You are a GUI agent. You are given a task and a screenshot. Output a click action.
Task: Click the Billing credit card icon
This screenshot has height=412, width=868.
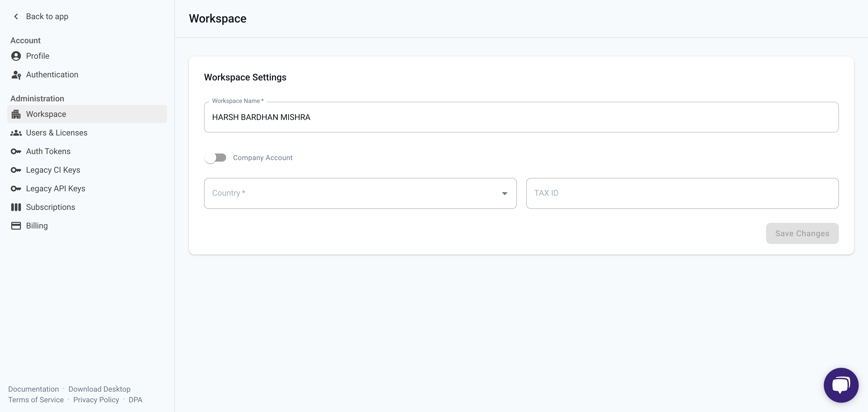tap(16, 226)
